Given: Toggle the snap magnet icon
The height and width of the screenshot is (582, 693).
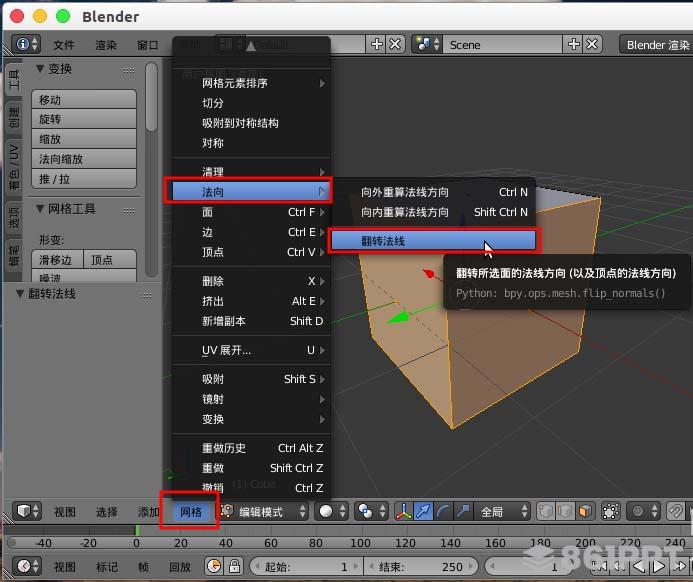Looking at the screenshot, I should 675,512.
